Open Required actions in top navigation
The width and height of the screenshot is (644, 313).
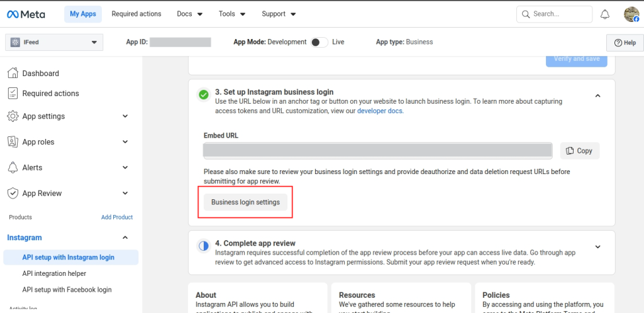[x=136, y=14]
